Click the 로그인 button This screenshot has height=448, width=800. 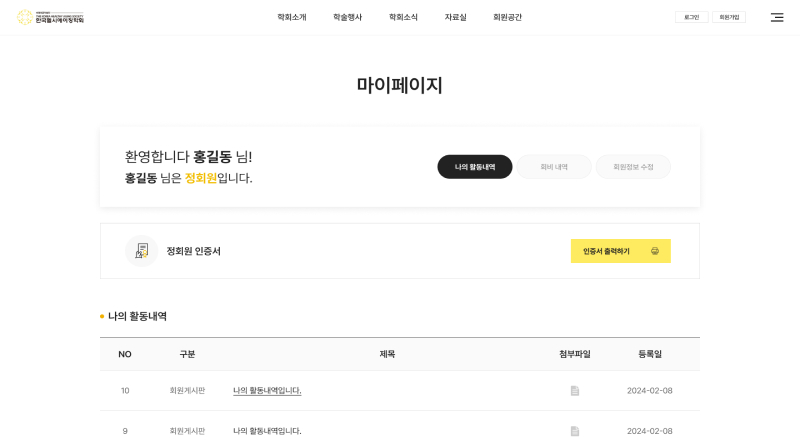click(x=691, y=17)
